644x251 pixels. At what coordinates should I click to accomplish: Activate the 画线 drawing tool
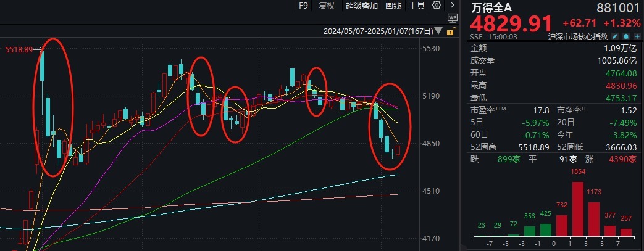coord(393,6)
